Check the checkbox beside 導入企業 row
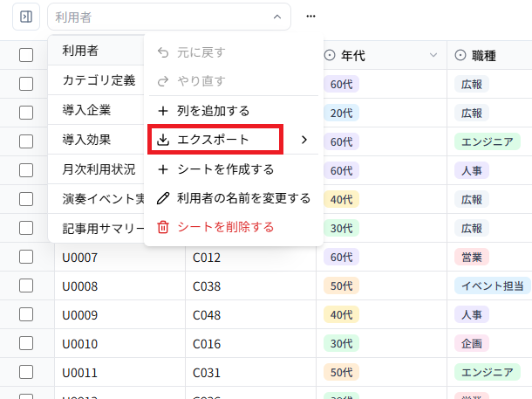532x399 pixels. pos(26,113)
